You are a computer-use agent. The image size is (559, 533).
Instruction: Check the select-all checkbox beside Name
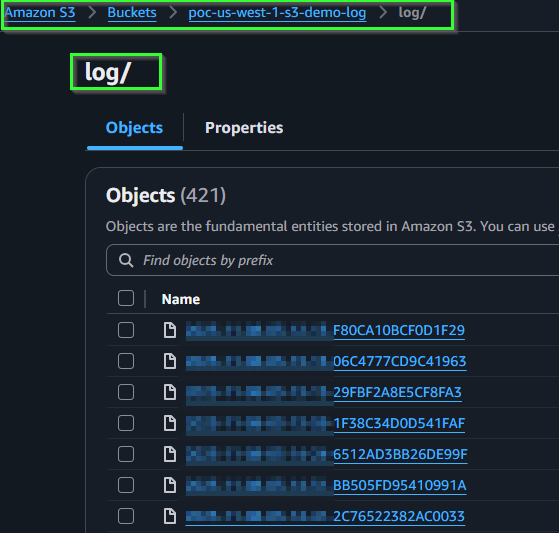(x=126, y=298)
